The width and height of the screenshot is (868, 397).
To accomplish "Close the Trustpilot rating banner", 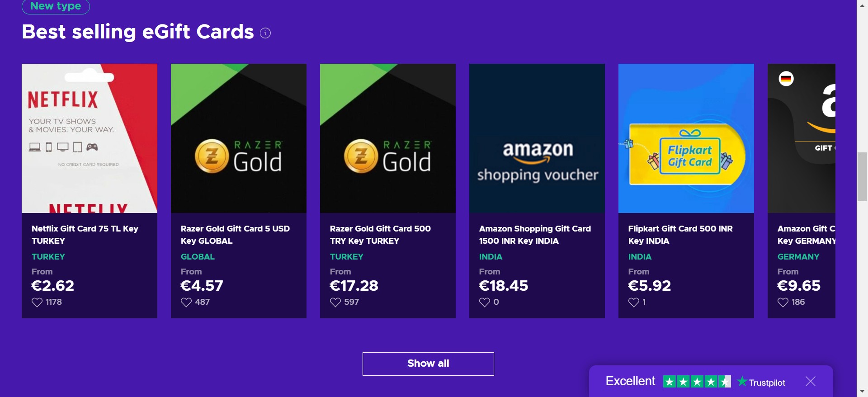I will point(811,381).
